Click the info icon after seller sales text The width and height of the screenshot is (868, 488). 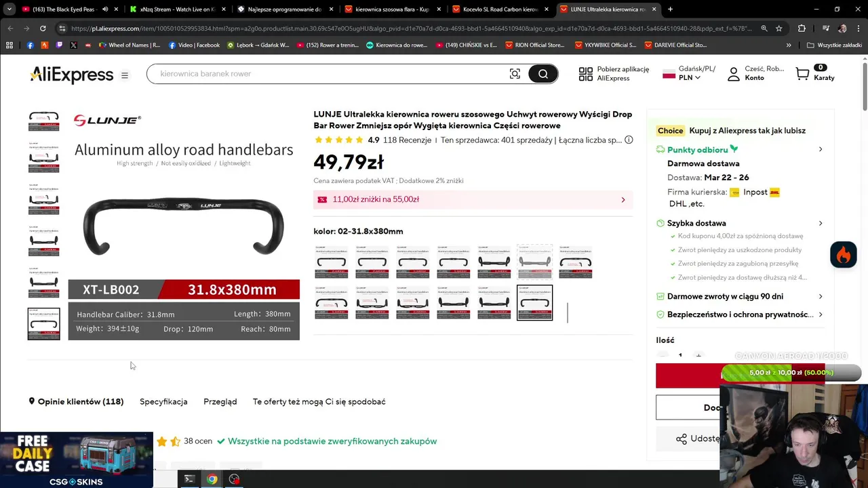[629, 140]
